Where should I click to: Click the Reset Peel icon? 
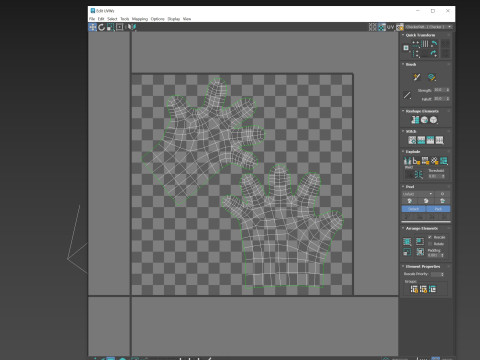(x=442, y=201)
